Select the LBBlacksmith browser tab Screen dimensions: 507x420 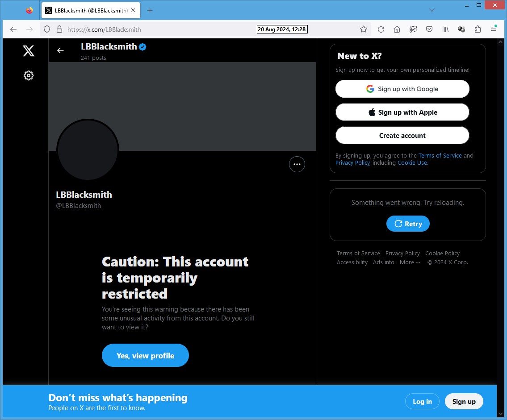[x=91, y=10]
